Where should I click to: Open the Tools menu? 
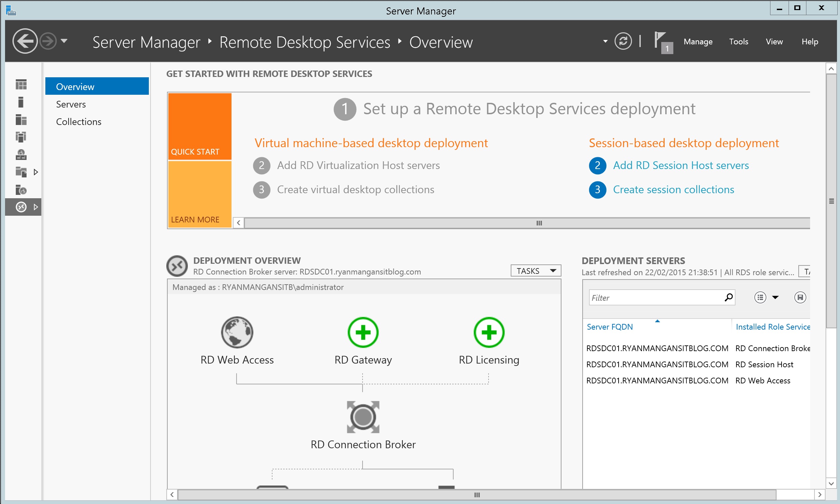click(739, 41)
